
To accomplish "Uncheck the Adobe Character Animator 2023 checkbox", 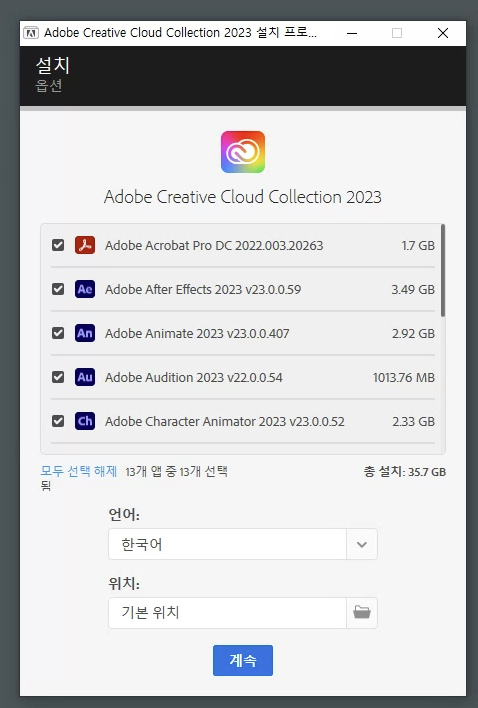I will 58,421.
